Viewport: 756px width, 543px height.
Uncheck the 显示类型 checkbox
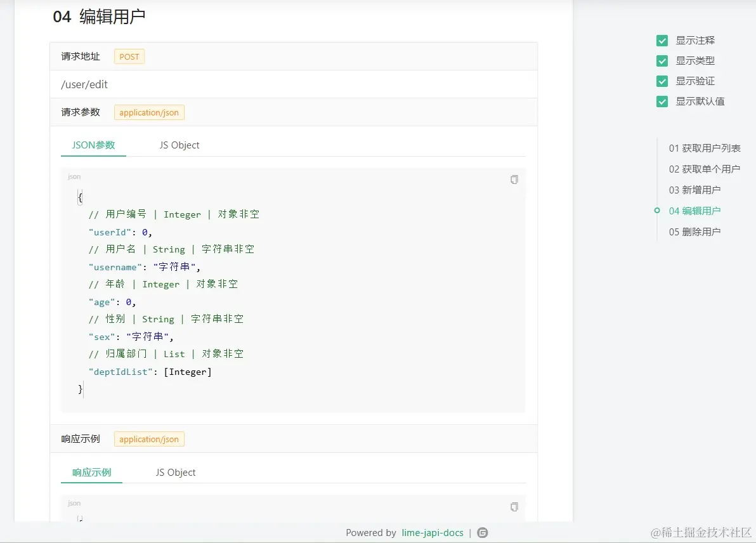point(662,61)
